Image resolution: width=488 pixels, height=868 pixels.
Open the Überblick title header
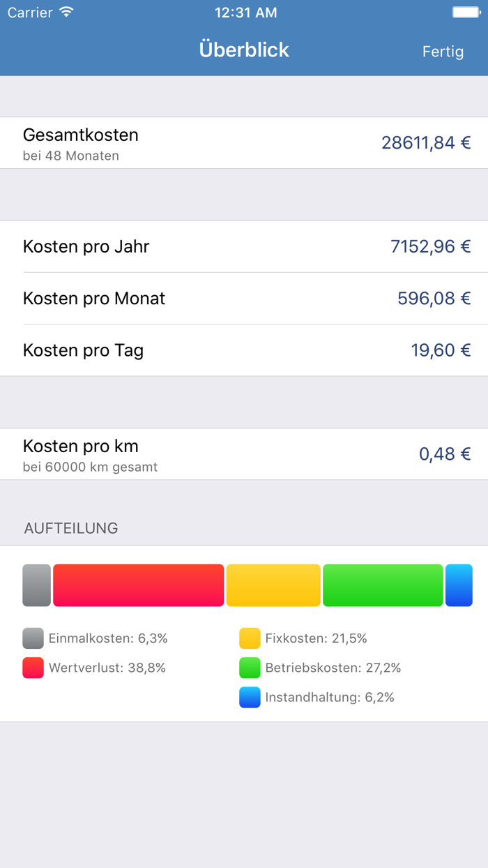[244, 50]
